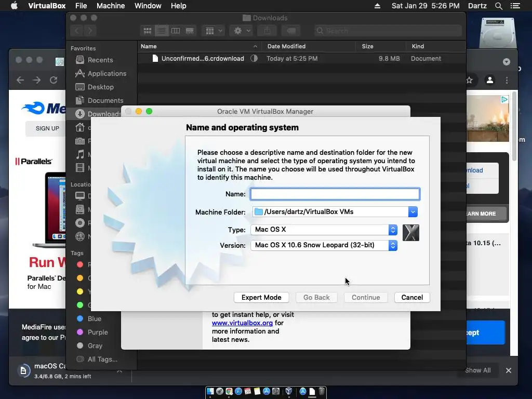Open the Help menu
The height and width of the screenshot is (399, 532).
tap(179, 6)
